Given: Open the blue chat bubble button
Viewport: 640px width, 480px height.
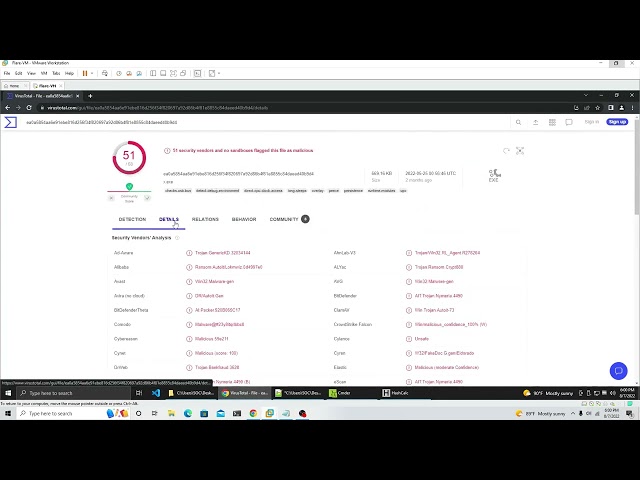Looking at the screenshot, I should pos(618,371).
